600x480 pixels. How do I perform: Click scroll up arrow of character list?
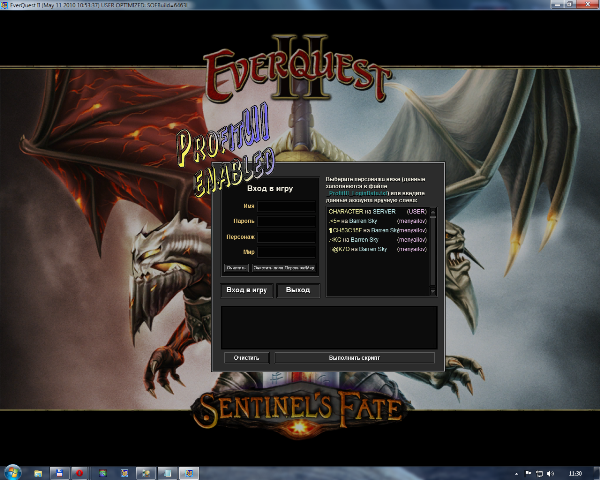click(x=433, y=209)
